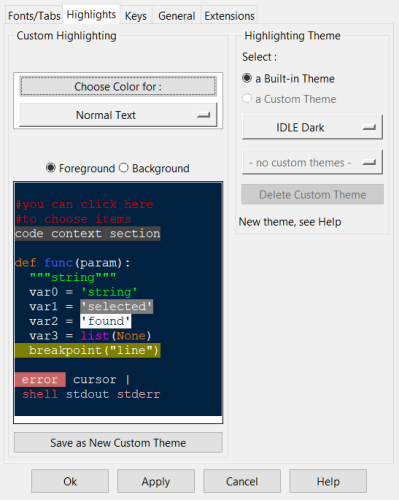This screenshot has width=399, height=500.
Task: Click Delete Custom Theme button
Action: (312, 194)
